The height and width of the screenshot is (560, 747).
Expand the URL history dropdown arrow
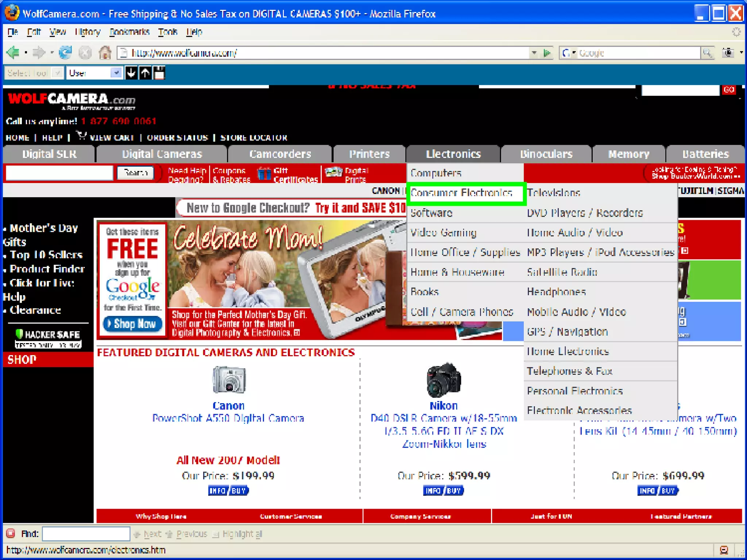pyautogui.click(x=534, y=53)
